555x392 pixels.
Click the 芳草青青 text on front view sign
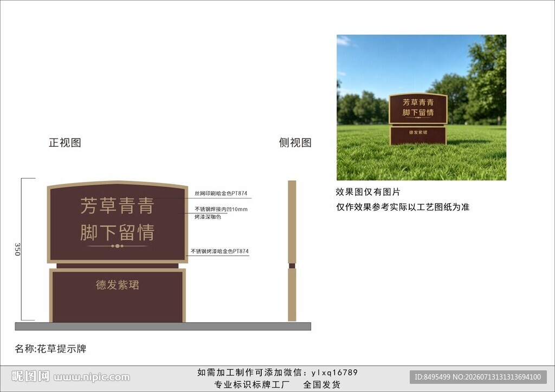point(117,206)
